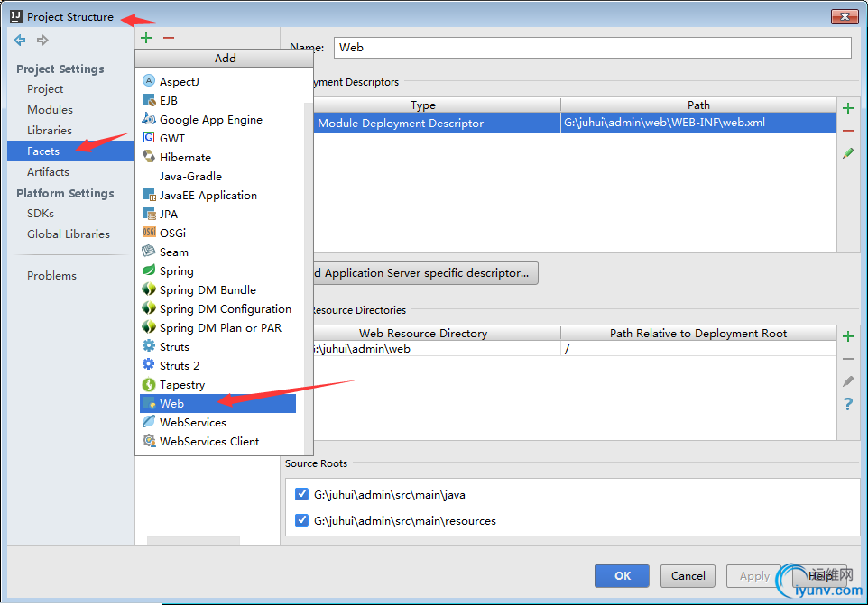
Task: Open Artifacts settings
Action: point(48,172)
